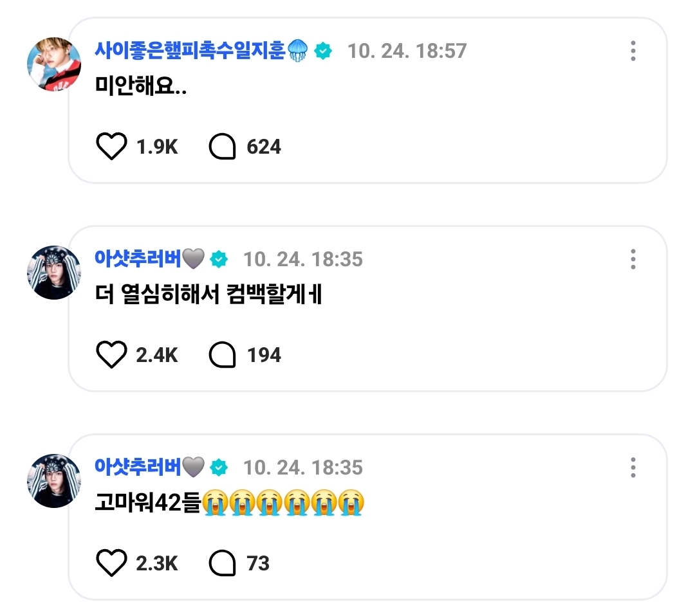The height and width of the screenshot is (616, 695).
Task: Open 아샷추러버 avatar on 고마워42들 post
Action: 54,481
